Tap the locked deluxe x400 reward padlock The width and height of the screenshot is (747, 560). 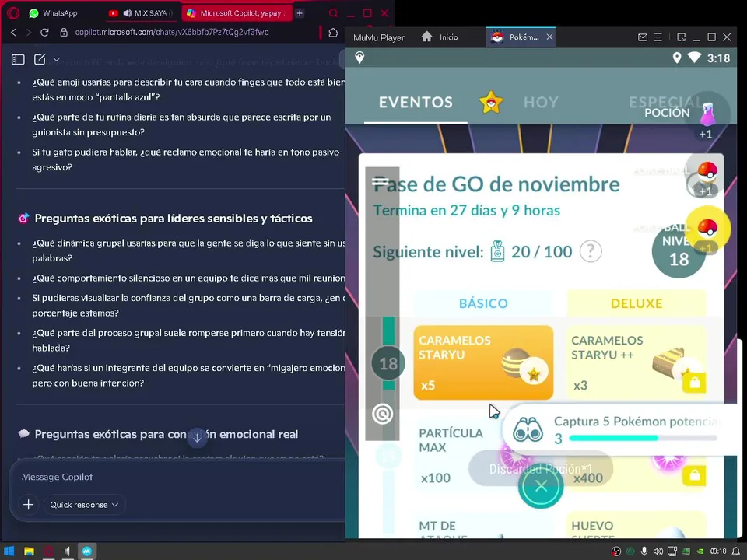point(694,475)
